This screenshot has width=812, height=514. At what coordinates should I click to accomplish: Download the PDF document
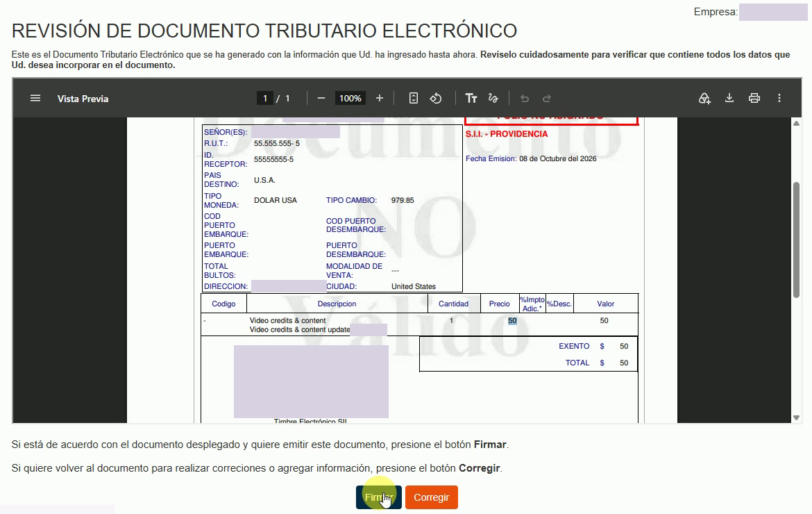(x=729, y=99)
